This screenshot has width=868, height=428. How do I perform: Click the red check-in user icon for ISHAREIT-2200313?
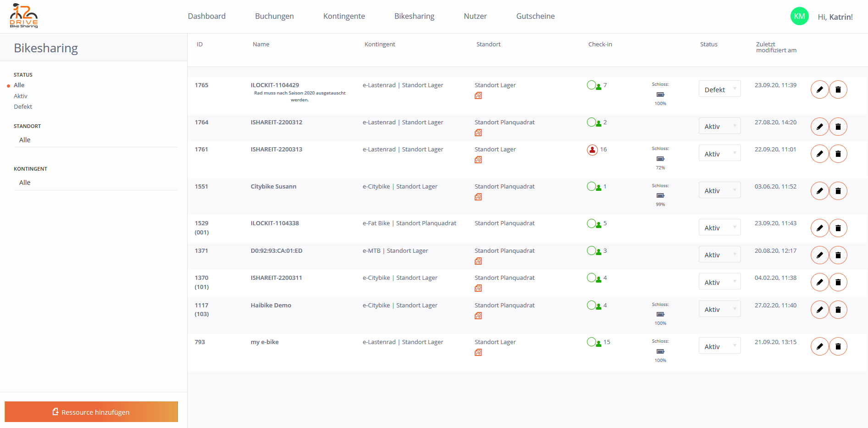click(592, 150)
